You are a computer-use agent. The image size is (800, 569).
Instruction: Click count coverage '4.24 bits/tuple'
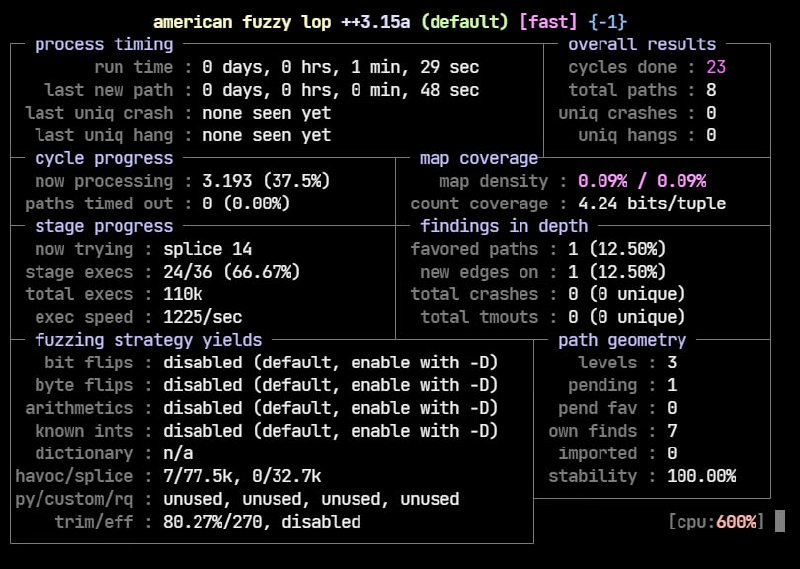pos(652,204)
